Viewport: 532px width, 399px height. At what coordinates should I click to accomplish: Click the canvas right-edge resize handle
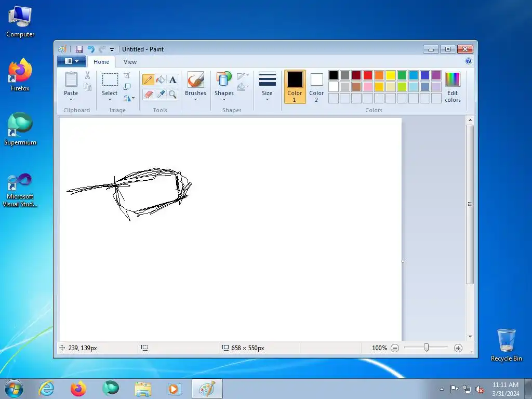pos(403,261)
